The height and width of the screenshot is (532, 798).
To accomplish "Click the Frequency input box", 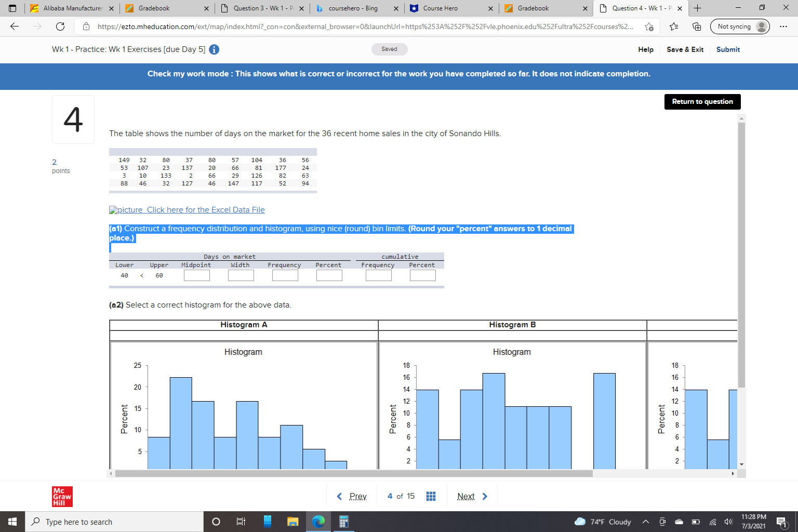I will [x=285, y=275].
